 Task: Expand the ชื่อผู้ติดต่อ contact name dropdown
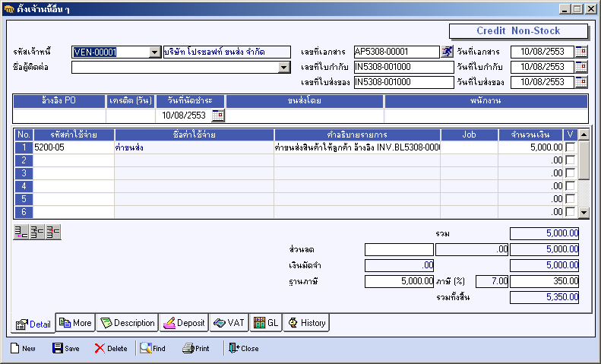click(x=283, y=68)
